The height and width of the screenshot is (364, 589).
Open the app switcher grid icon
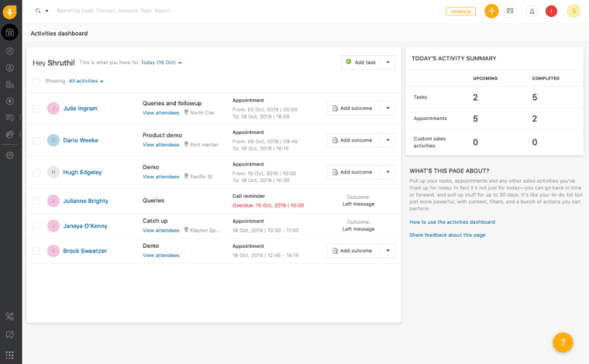pos(10,355)
